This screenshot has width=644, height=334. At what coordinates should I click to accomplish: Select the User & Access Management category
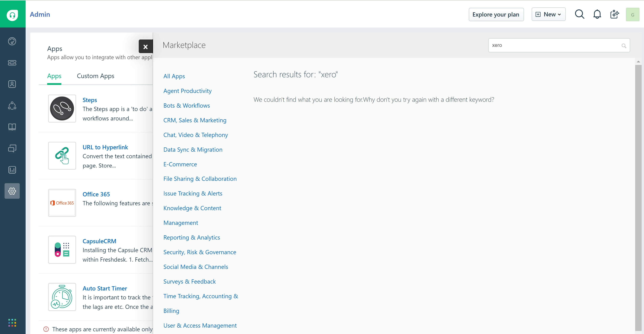coord(200,326)
